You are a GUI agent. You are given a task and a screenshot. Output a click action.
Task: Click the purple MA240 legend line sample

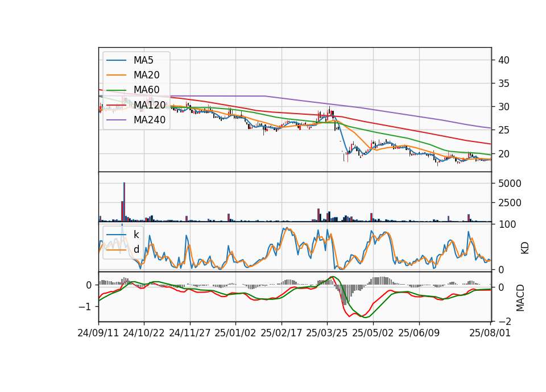(116, 120)
